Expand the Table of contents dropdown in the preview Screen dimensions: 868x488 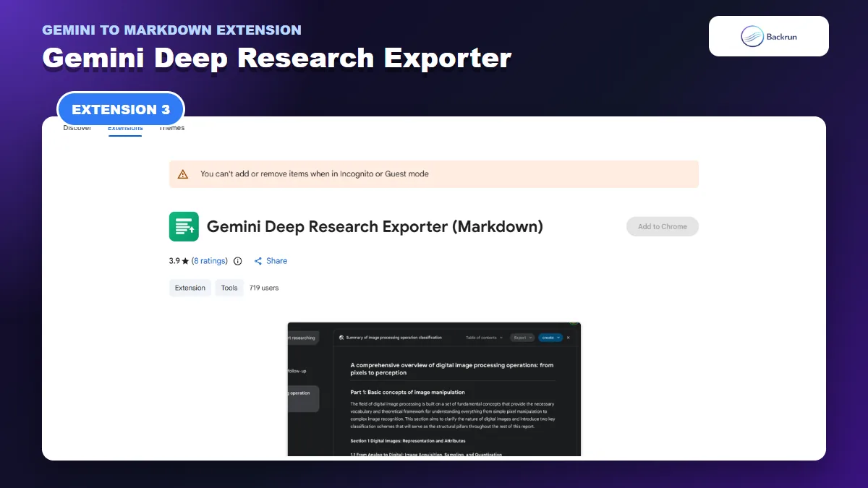(484, 338)
